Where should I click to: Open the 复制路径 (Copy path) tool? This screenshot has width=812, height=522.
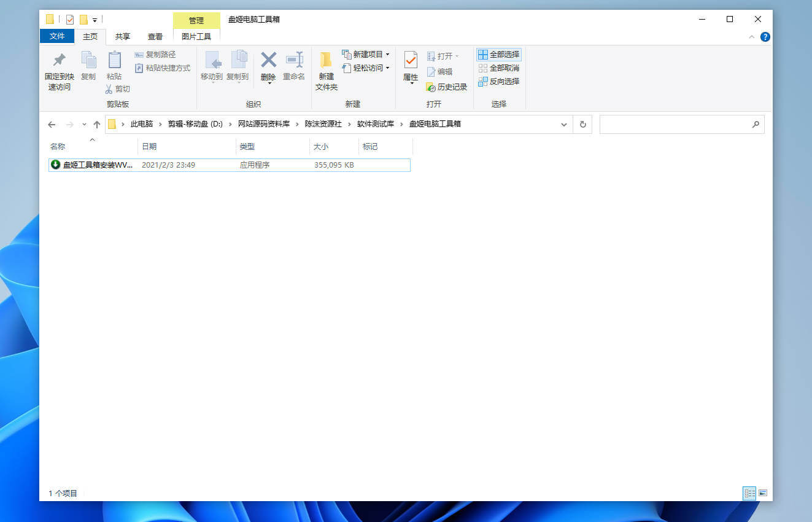pos(156,54)
